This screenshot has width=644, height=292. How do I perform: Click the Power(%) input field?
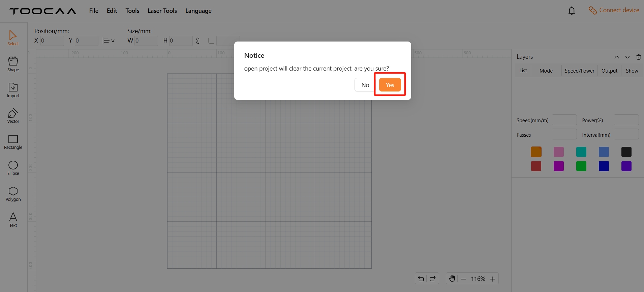pos(626,120)
